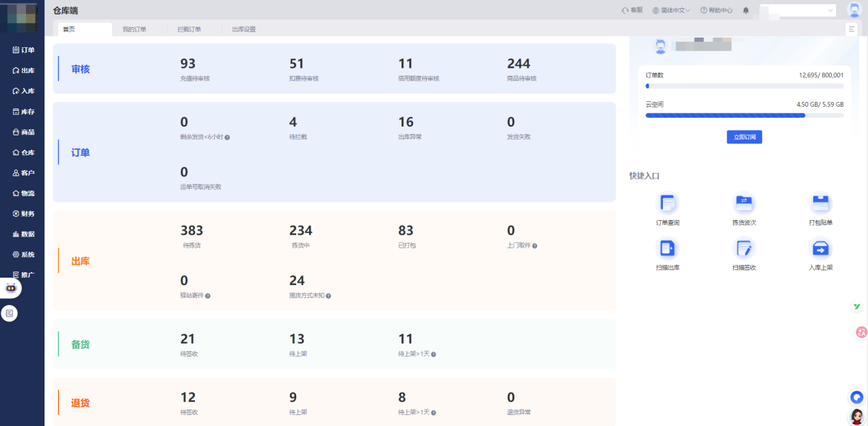
Task: Expand the 简体中文 language dropdown
Action: [x=671, y=10]
